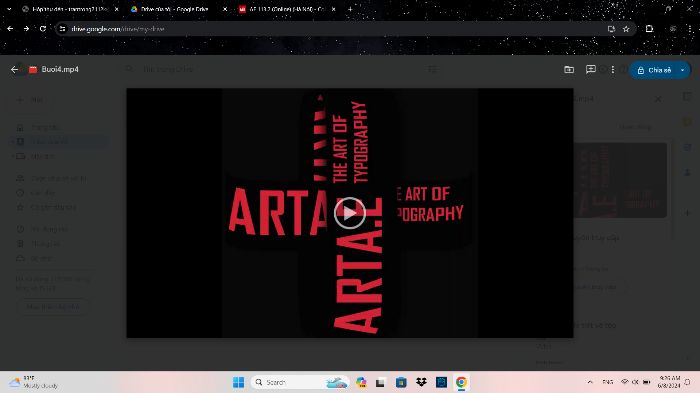Click the install app icon in address bar
This screenshot has width=700, height=393.
point(611,29)
